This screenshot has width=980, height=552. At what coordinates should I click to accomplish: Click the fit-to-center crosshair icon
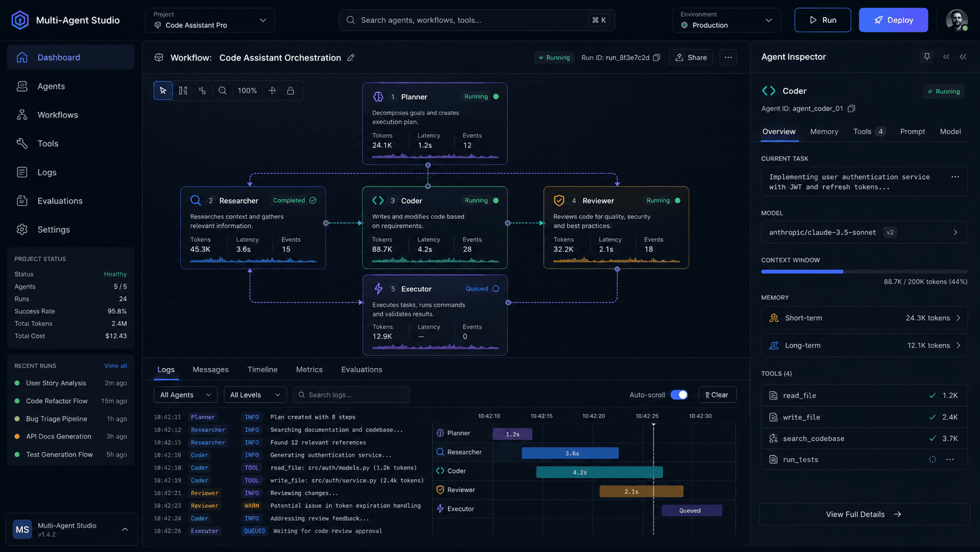272,90
